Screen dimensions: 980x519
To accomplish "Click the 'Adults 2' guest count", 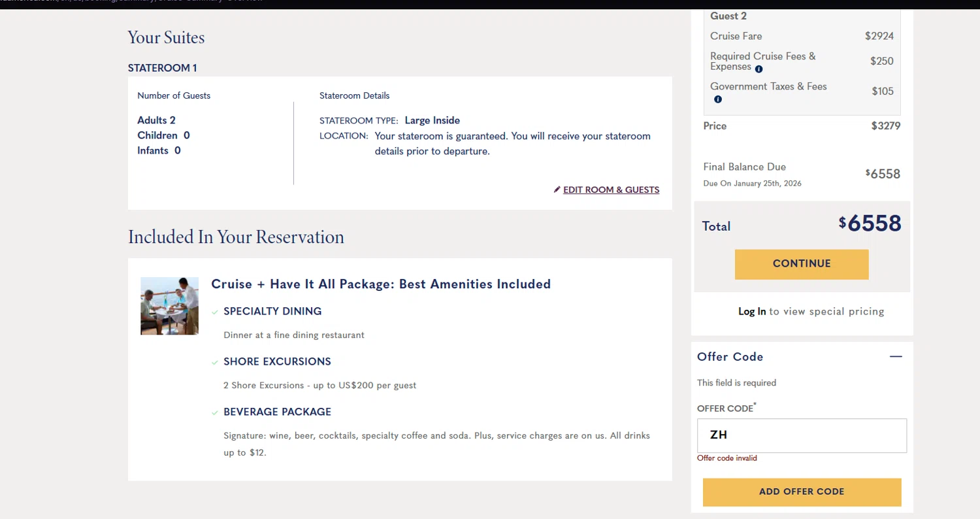I will (157, 120).
